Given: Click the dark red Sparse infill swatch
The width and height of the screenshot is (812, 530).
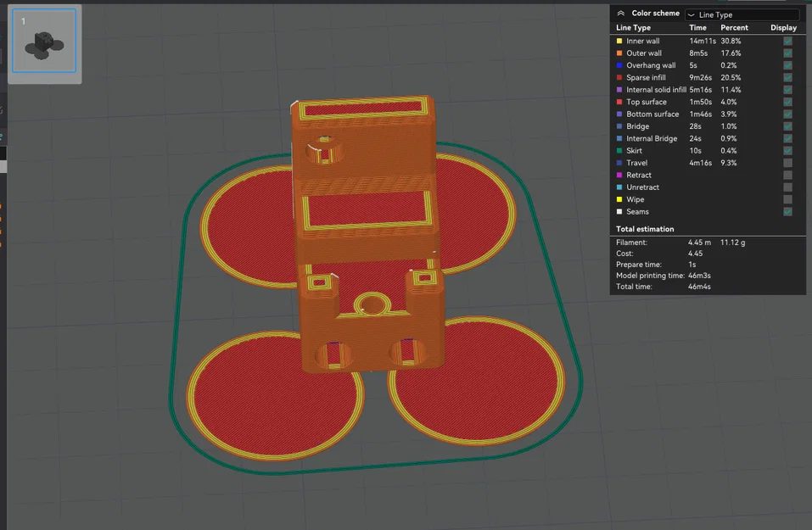Looking at the screenshot, I should [x=619, y=77].
